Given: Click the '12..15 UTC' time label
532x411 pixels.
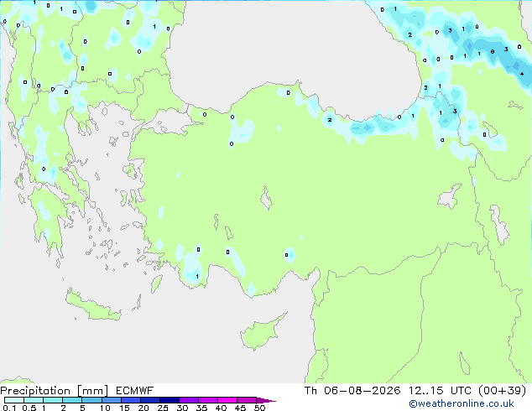Looking at the screenshot, I should coord(440,391).
